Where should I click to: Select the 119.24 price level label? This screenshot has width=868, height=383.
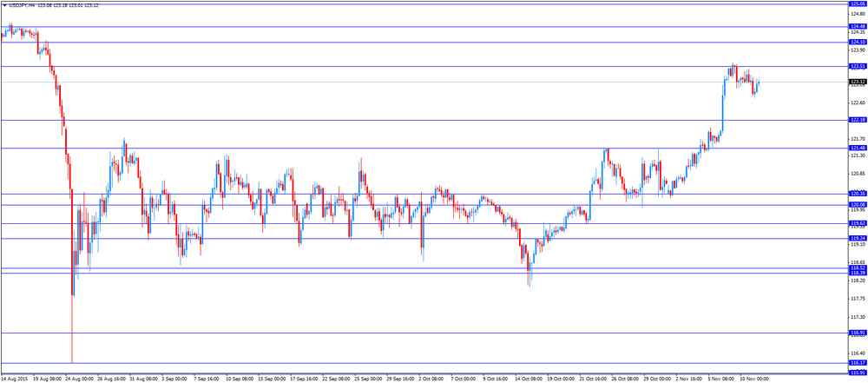click(x=858, y=238)
